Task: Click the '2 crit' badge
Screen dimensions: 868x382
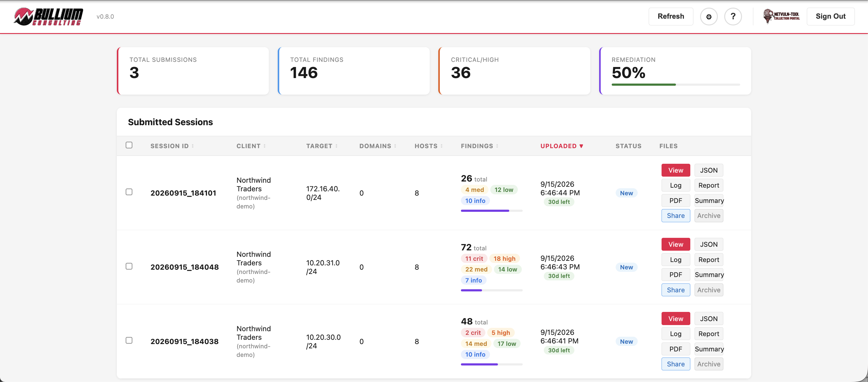Action: coord(473,333)
